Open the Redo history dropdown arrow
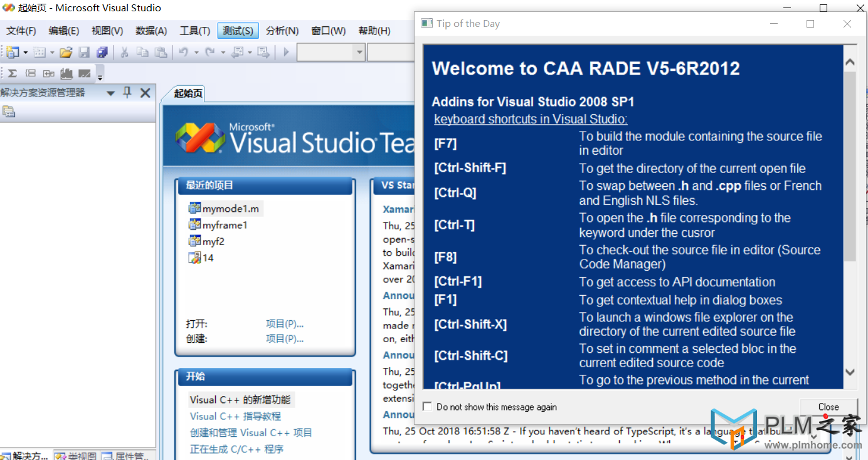Image resolution: width=868 pixels, height=460 pixels. [223, 53]
